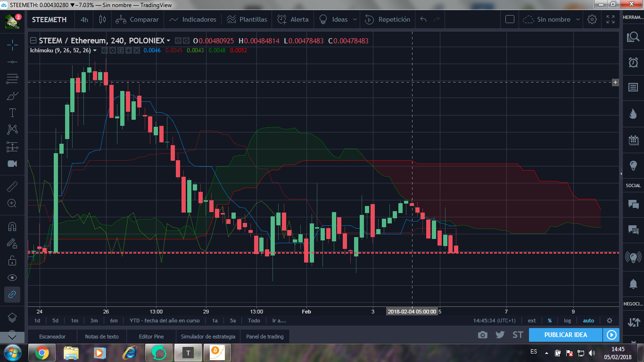Open the Indicadores menu
The width and height of the screenshot is (644, 362).
(x=193, y=19)
